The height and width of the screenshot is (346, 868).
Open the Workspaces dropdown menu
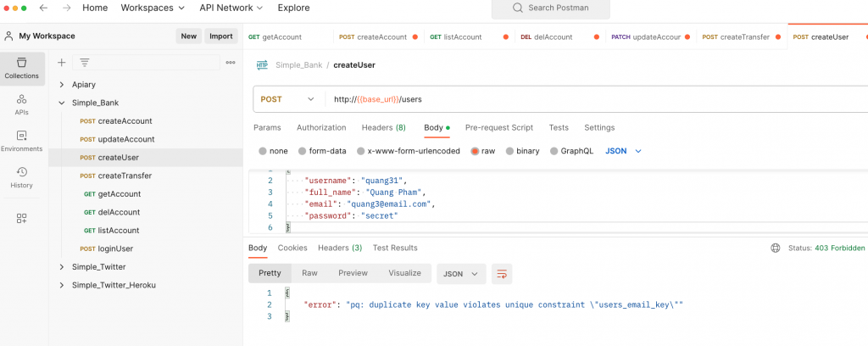(153, 8)
